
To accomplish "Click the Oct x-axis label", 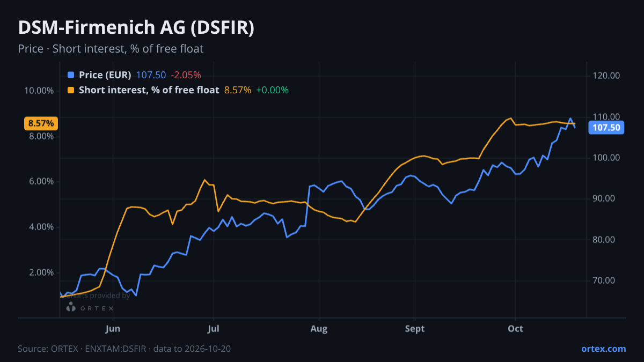I will tap(515, 328).
